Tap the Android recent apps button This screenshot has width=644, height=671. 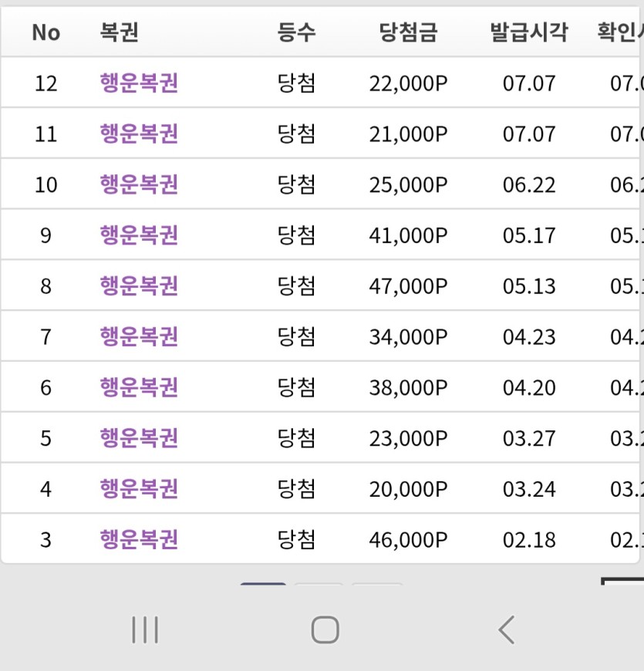coord(145,630)
